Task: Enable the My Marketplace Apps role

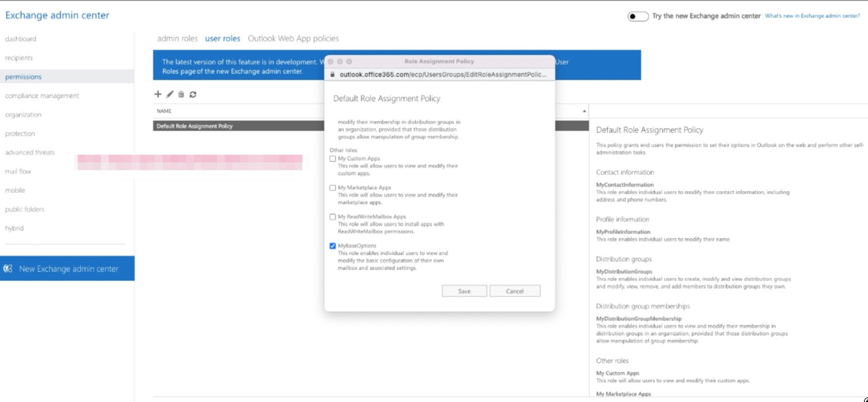Action: [x=333, y=187]
